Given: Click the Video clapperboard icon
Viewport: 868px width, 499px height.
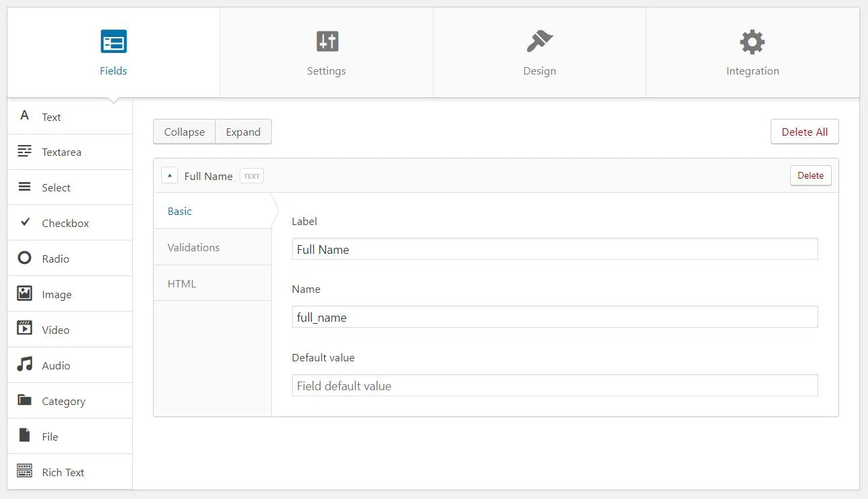Looking at the screenshot, I should click(25, 329).
